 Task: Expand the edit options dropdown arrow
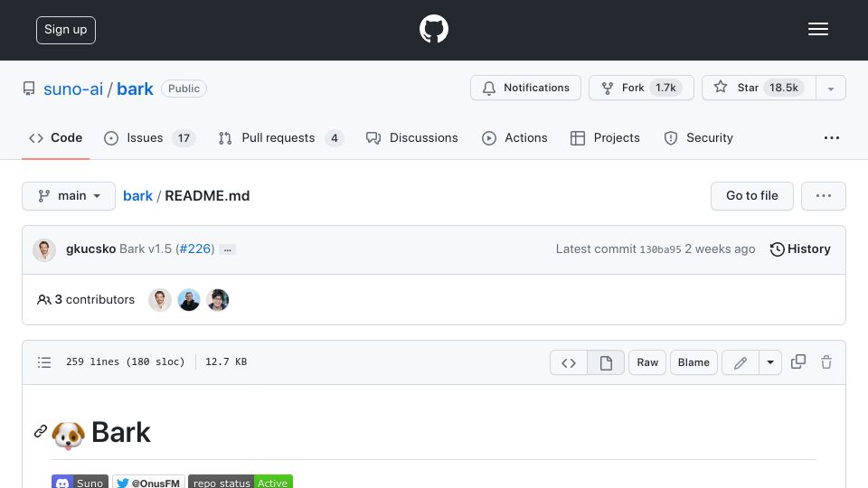coord(770,362)
